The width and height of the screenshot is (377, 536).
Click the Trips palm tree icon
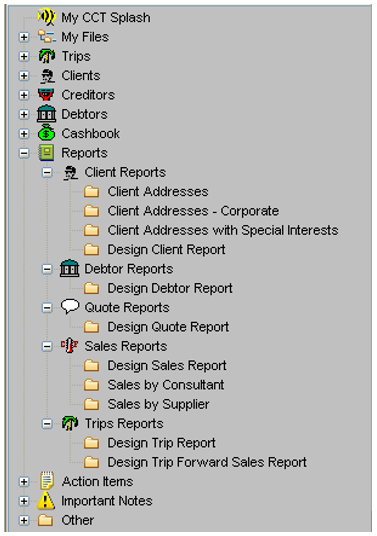click(x=46, y=56)
